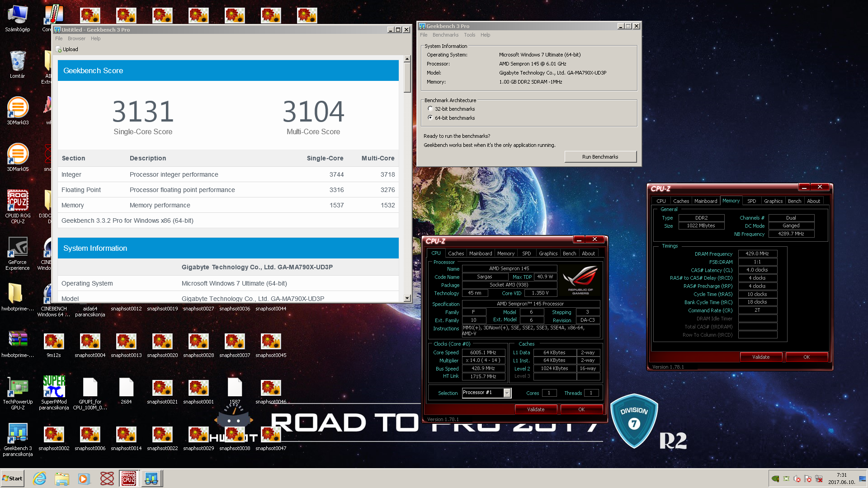The width and height of the screenshot is (868, 488).
Task: Click the Geekbench taskbar button
Action: pos(151,479)
